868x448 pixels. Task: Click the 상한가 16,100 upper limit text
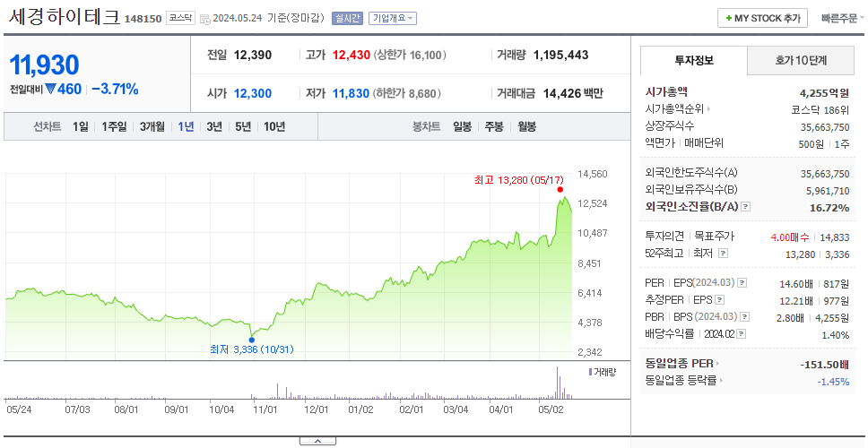[410, 55]
